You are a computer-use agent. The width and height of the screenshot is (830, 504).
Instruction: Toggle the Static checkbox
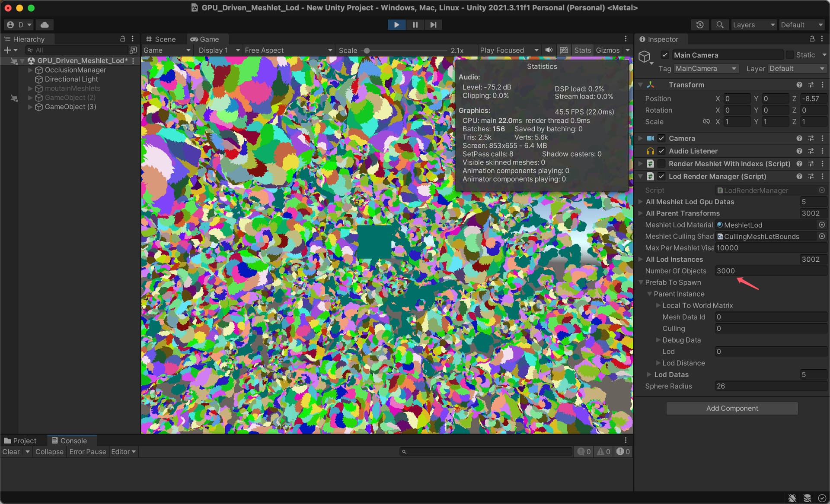click(x=790, y=55)
